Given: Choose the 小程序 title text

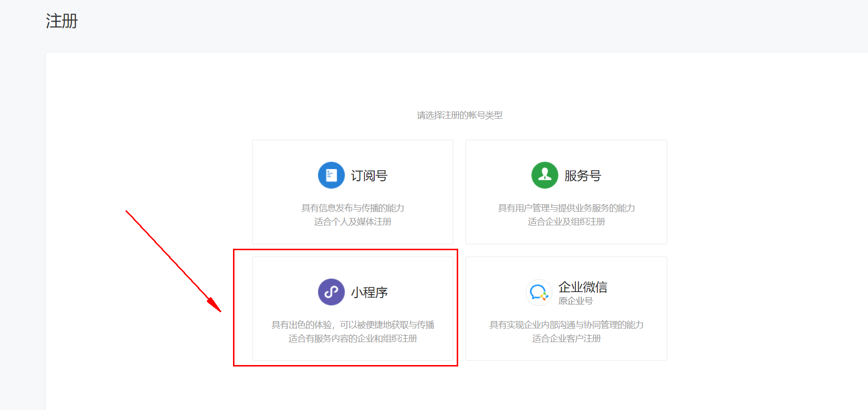Looking at the screenshot, I should [369, 292].
